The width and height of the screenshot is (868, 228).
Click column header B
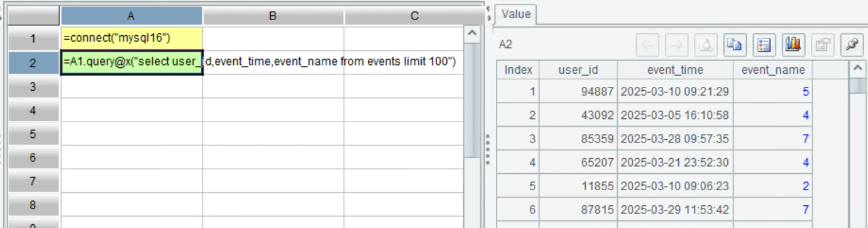point(273,16)
